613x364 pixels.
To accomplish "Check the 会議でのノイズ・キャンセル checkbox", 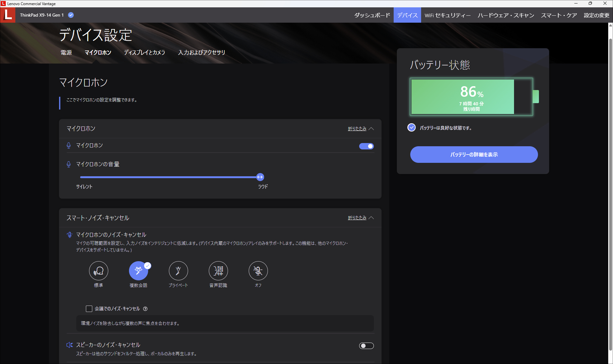I will coord(89,309).
